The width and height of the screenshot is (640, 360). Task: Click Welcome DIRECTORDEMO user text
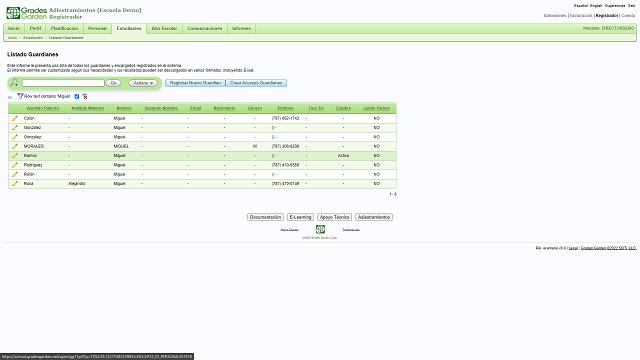pyautogui.click(x=609, y=29)
